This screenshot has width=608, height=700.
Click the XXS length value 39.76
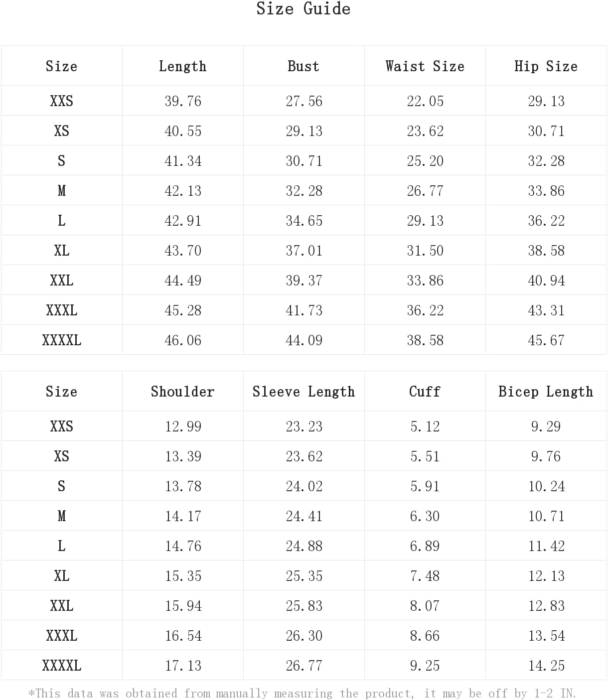[x=183, y=101]
